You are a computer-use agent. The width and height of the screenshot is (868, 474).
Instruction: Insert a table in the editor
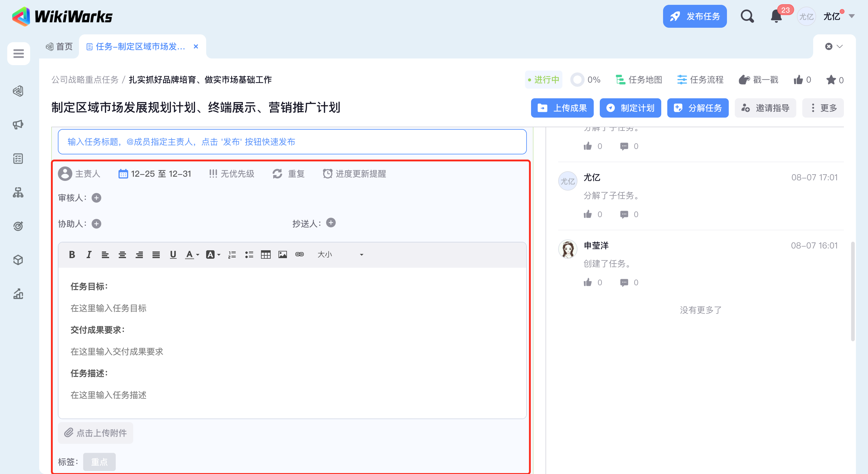point(266,254)
